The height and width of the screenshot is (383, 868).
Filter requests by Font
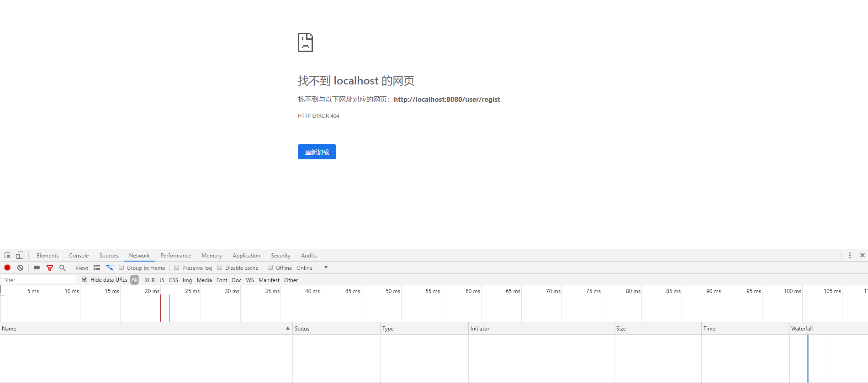(222, 280)
